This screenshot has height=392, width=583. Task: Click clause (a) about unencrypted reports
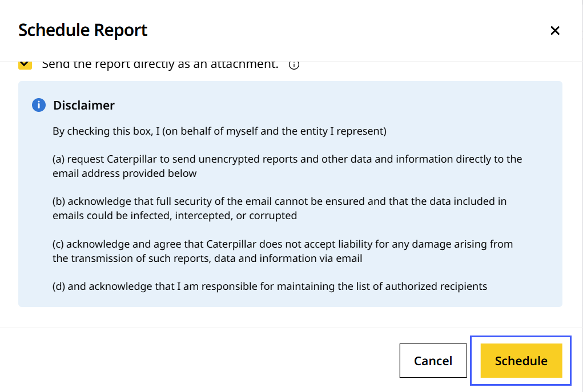(287, 159)
